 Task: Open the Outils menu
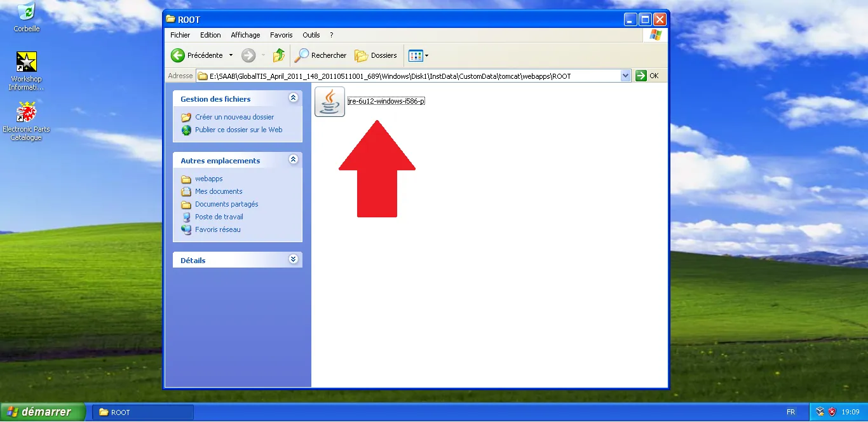(311, 35)
